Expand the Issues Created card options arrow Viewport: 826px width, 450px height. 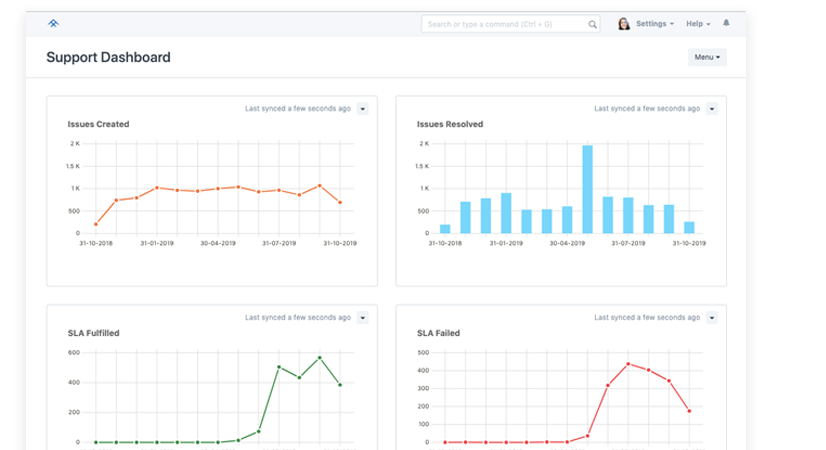tap(363, 108)
